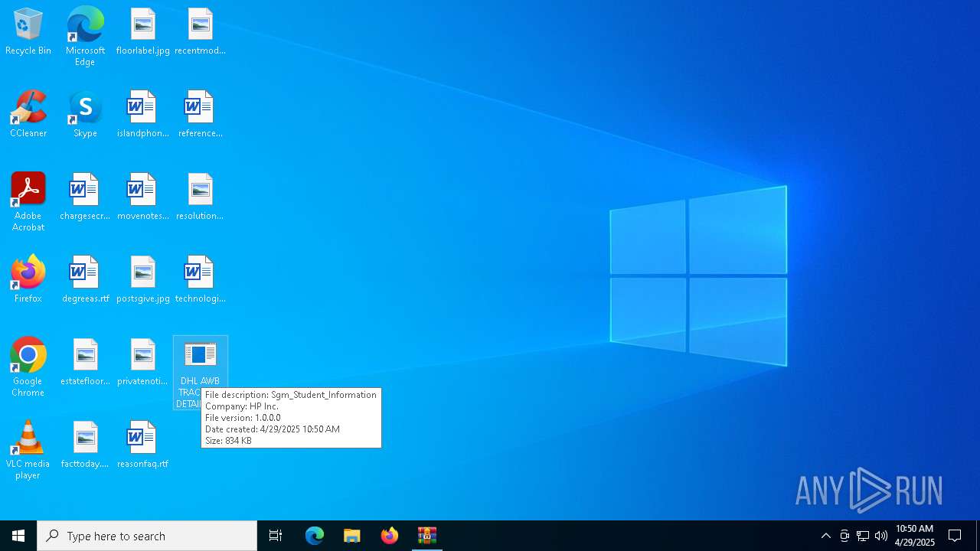Select the Microsoft Edge desktop shortcut
980x551 pixels.
[x=85, y=37]
